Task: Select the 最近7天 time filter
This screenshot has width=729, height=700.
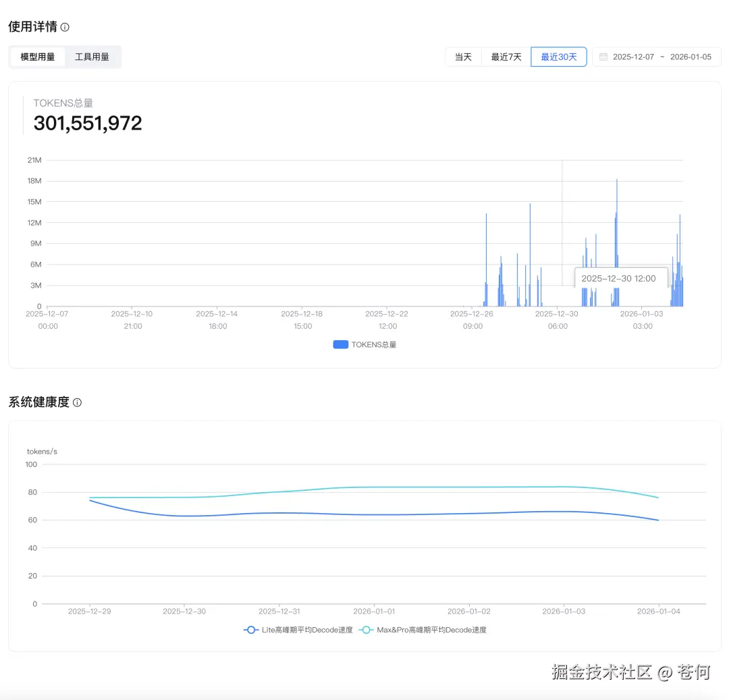Action: click(507, 57)
